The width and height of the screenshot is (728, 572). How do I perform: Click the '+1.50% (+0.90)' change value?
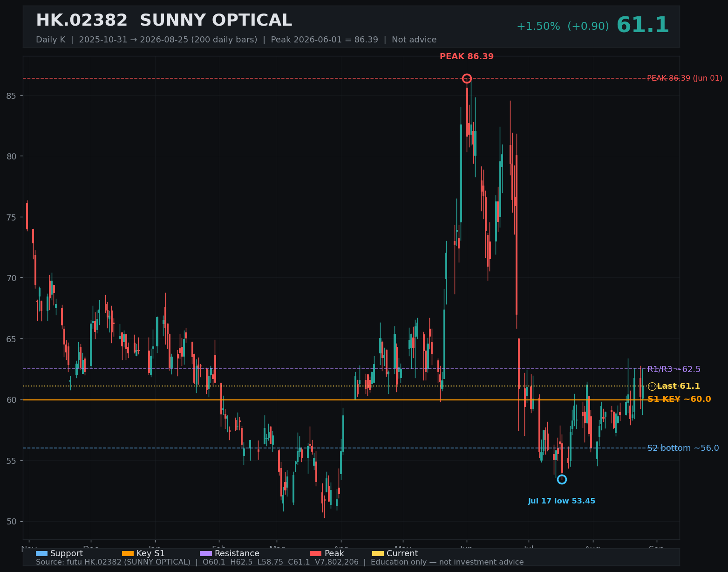563,27
